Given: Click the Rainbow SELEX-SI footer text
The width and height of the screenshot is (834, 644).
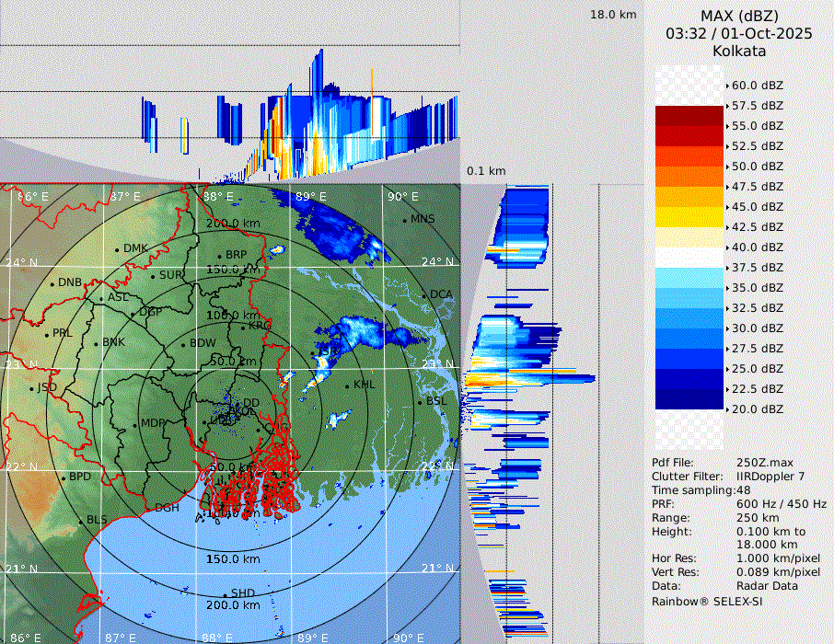Looking at the screenshot, I should [707, 601].
